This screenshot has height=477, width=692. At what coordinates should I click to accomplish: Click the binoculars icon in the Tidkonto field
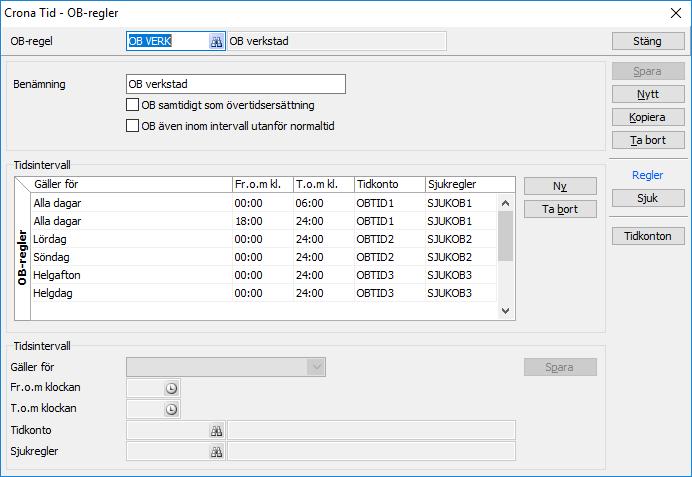point(216,431)
